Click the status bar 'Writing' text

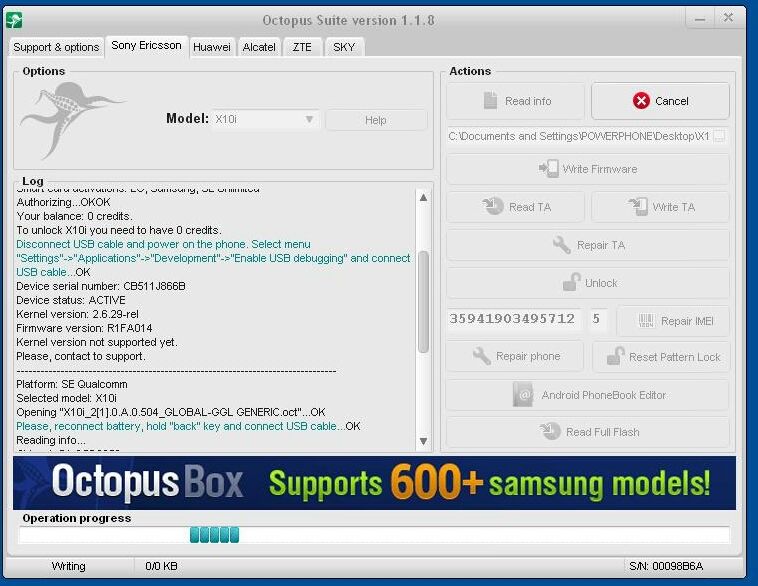(68, 566)
